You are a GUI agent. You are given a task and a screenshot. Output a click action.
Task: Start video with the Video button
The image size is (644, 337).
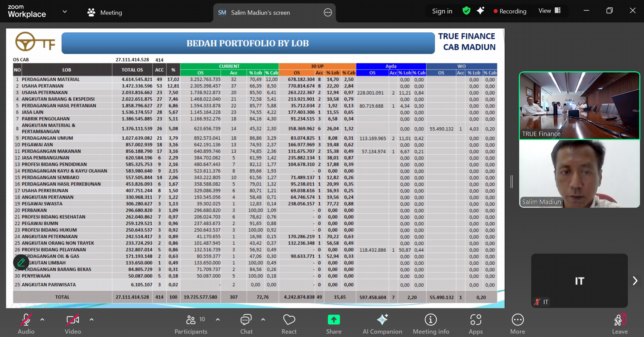pos(73,324)
